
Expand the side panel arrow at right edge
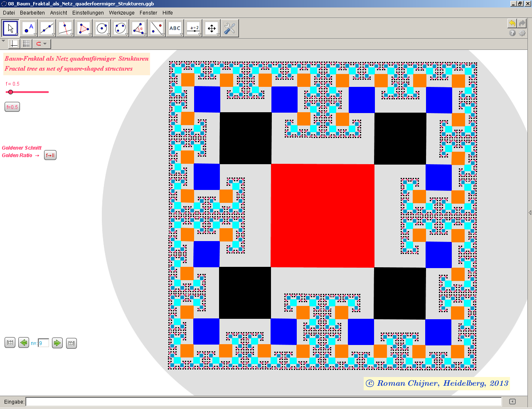[x=530, y=212]
